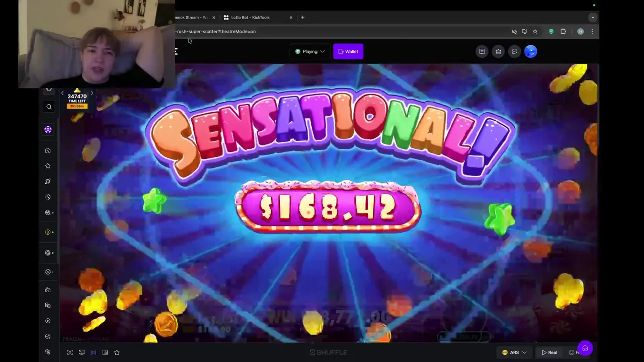
Task: Open game statistics chart icon
Action: click(x=105, y=352)
